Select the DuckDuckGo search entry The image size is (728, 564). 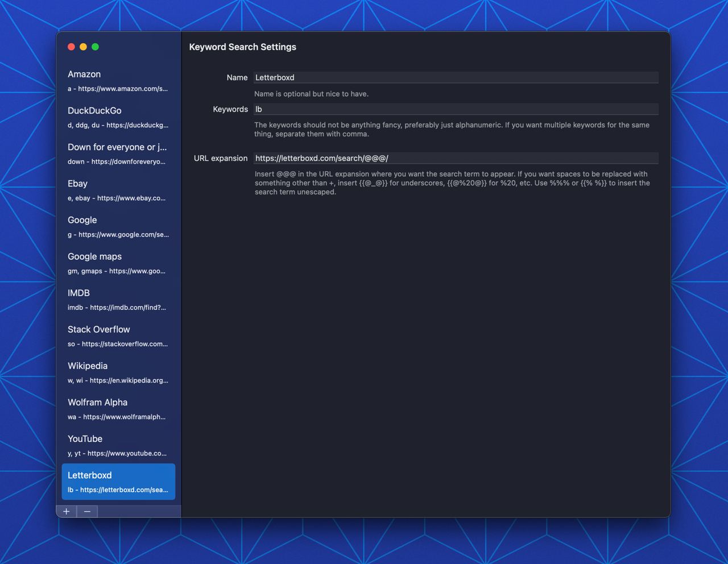[118, 117]
